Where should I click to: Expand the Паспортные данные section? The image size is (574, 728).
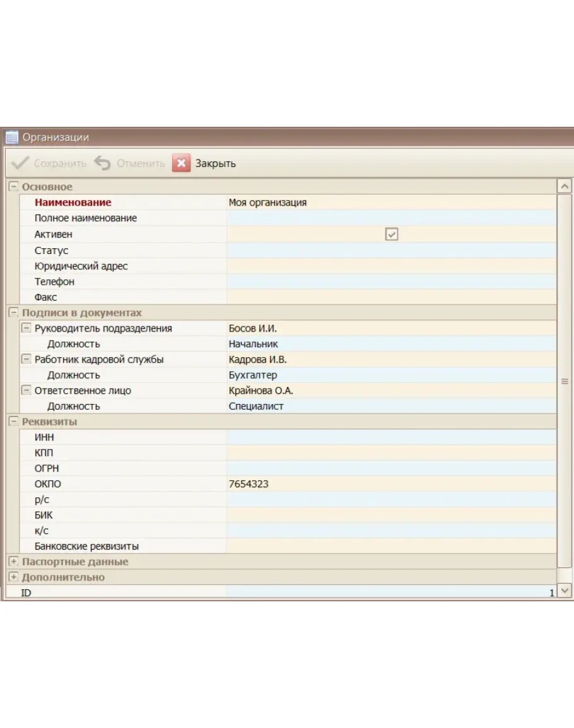pos(13,562)
